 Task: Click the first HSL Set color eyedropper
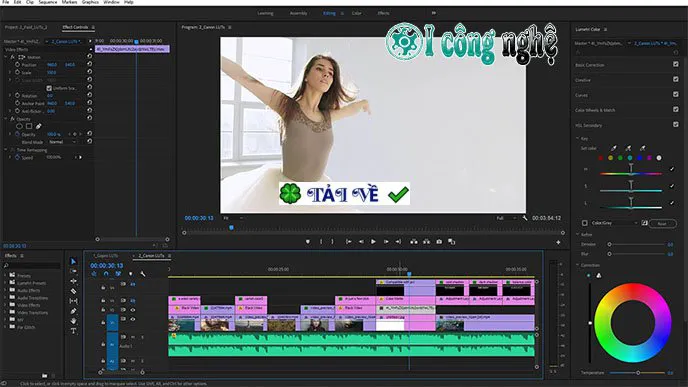(x=614, y=149)
